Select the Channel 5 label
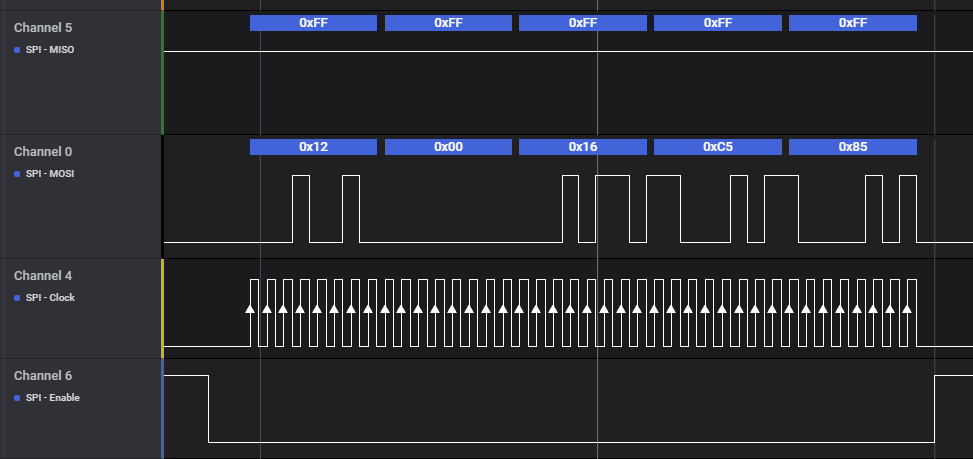 [43, 28]
